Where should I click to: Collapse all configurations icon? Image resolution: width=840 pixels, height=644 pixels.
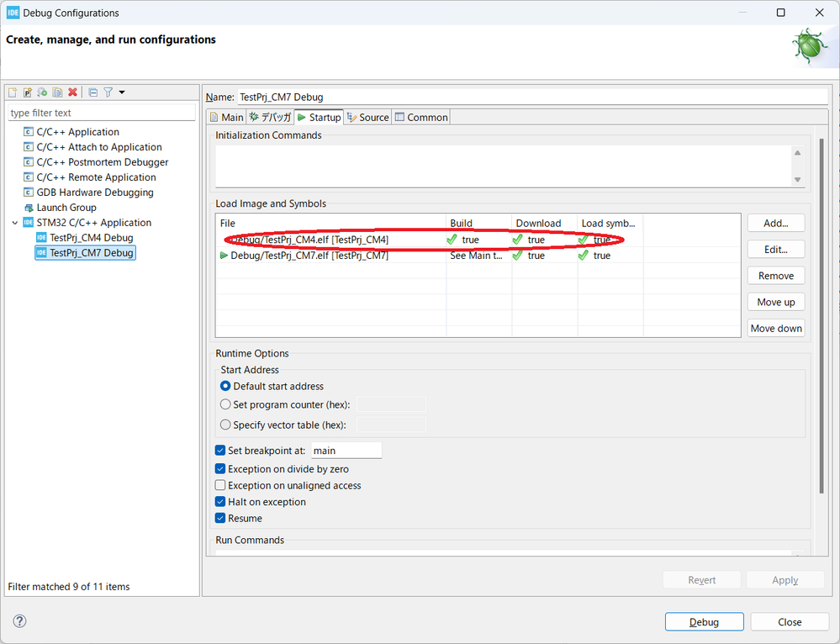(x=92, y=92)
